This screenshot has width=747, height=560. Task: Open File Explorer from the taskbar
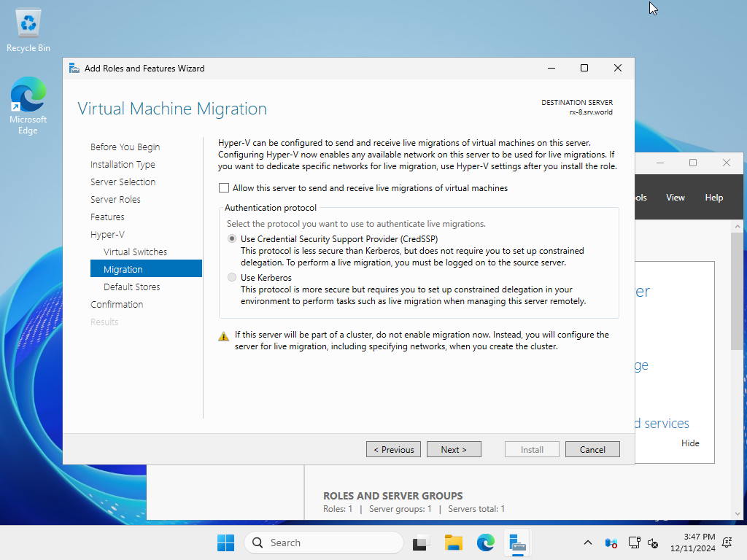pyautogui.click(x=454, y=542)
